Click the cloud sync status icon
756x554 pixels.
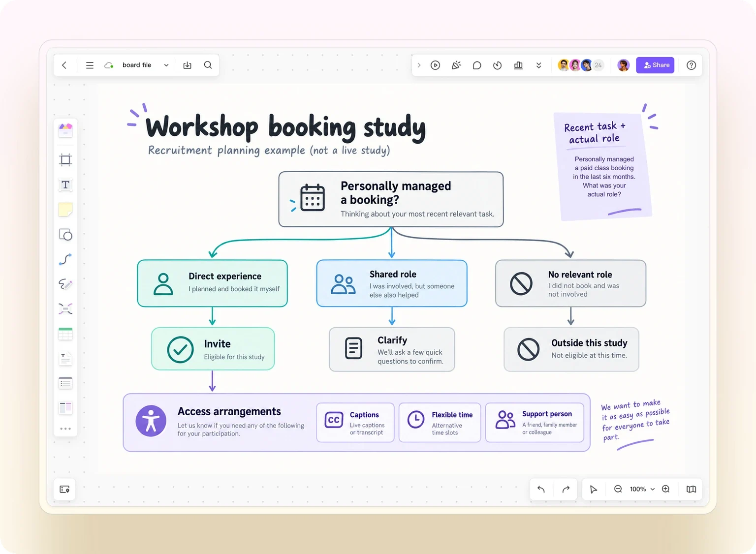(109, 65)
